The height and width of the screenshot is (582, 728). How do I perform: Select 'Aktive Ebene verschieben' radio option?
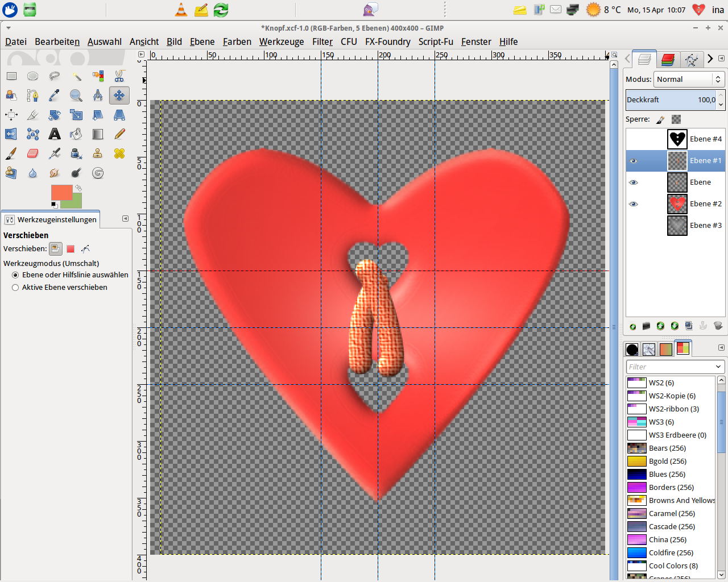tap(15, 288)
